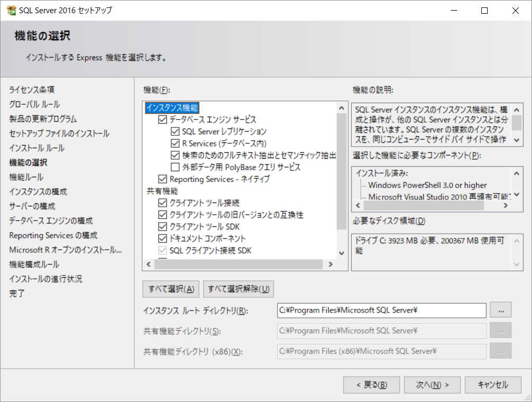This screenshot has width=532, height=402.
Task: Click the SQL Server setup title bar icon
Action: click(11, 10)
